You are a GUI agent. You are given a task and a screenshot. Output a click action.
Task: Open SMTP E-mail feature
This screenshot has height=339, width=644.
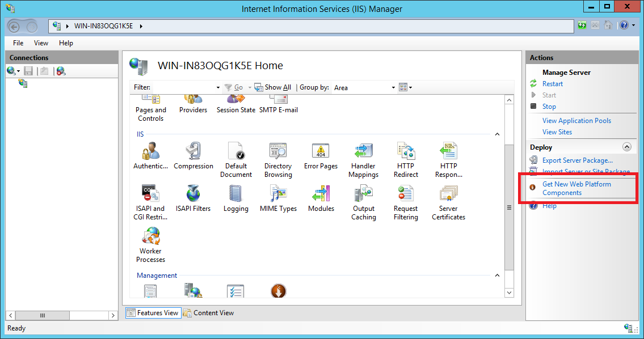[279, 105]
